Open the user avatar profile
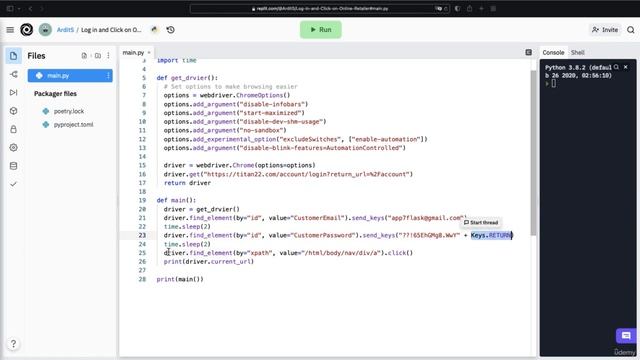 click(45, 30)
